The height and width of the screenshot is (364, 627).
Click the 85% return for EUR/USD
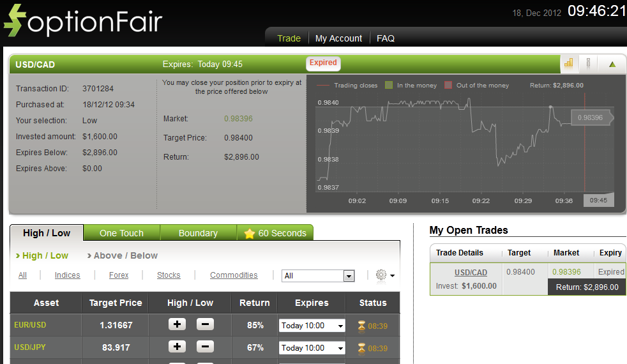tap(255, 325)
